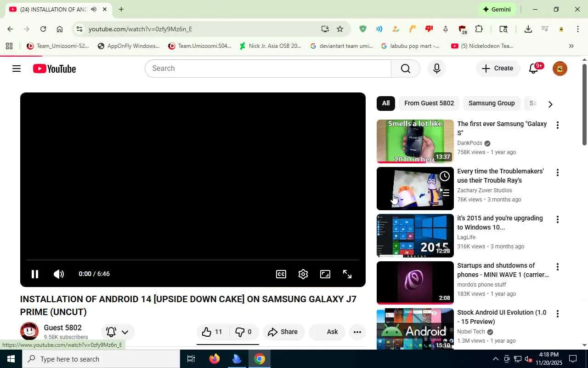Switch to theater mode

pos(325,274)
